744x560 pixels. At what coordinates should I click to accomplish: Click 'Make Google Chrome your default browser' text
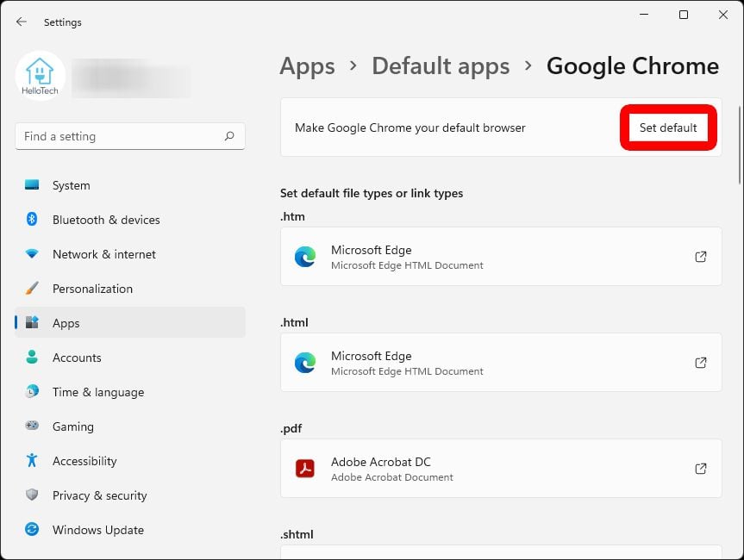point(410,128)
